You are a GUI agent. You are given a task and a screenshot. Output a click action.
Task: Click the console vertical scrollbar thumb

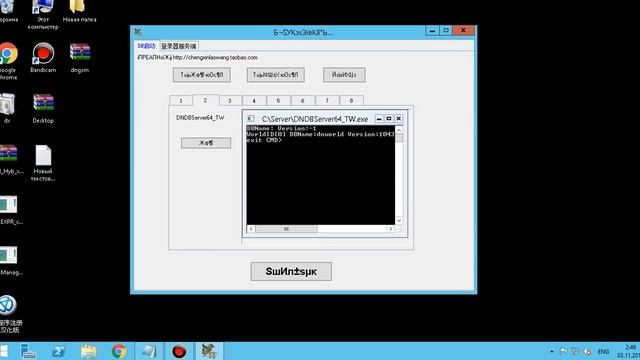point(399,138)
